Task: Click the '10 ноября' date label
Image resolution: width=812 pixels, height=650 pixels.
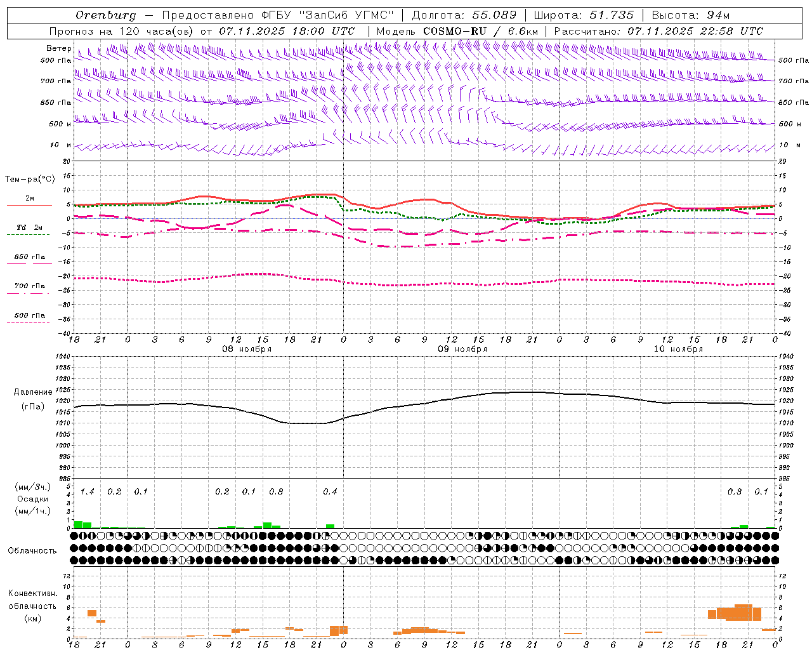Action: pyautogui.click(x=678, y=349)
